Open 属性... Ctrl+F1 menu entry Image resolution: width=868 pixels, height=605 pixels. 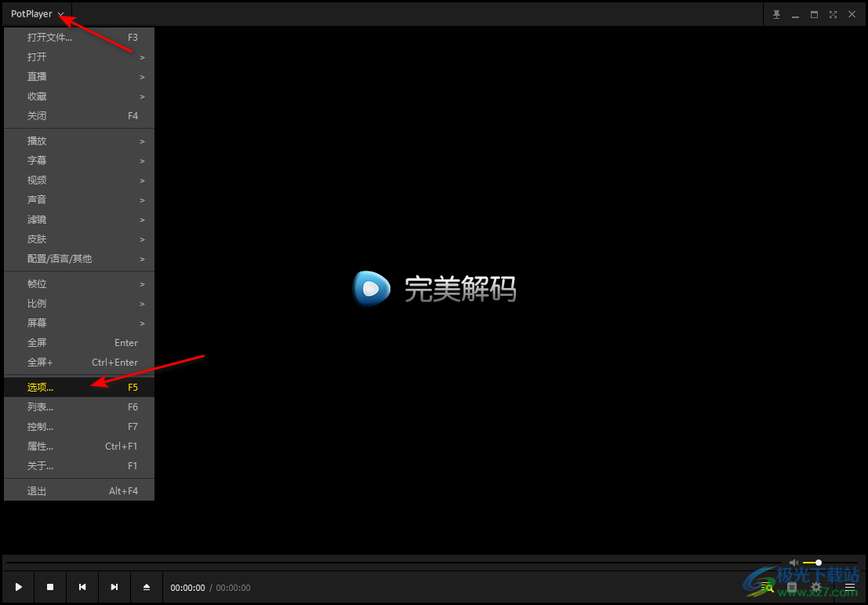(x=79, y=446)
